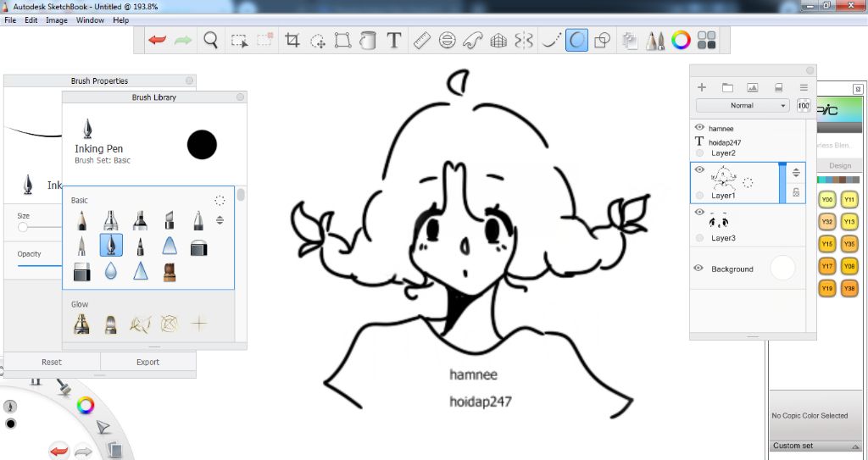Select the rectangle Selection tool

pos(239,41)
